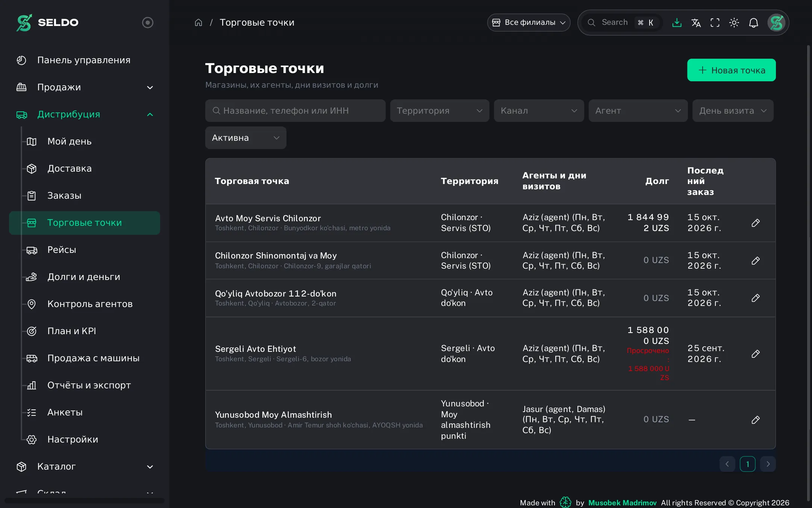Image resolution: width=812 pixels, height=508 pixels.
Task: Switch theme with the sun icon
Action: tap(734, 23)
